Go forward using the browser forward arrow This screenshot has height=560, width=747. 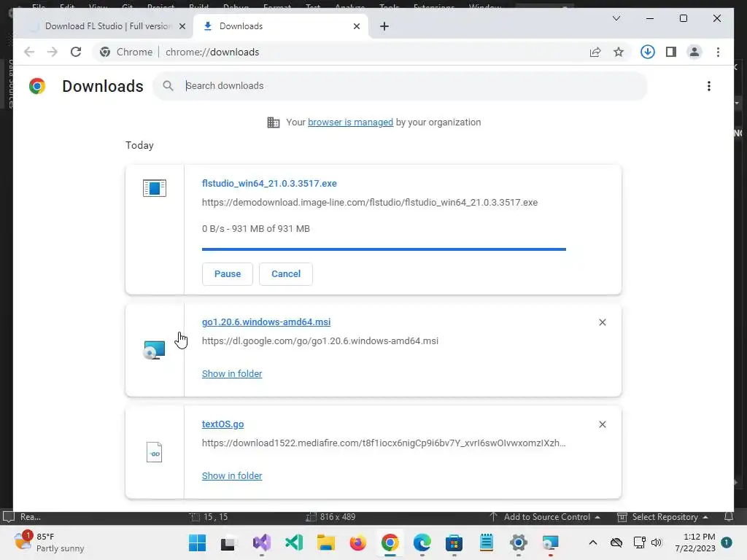coord(53,52)
